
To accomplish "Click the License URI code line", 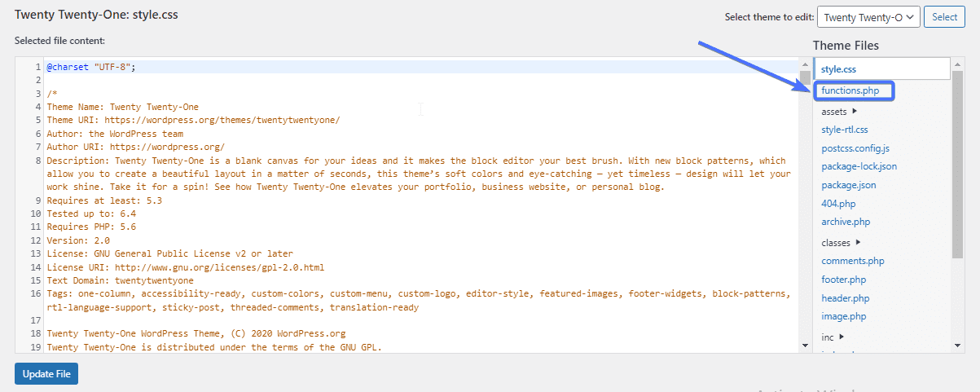I will pos(185,267).
